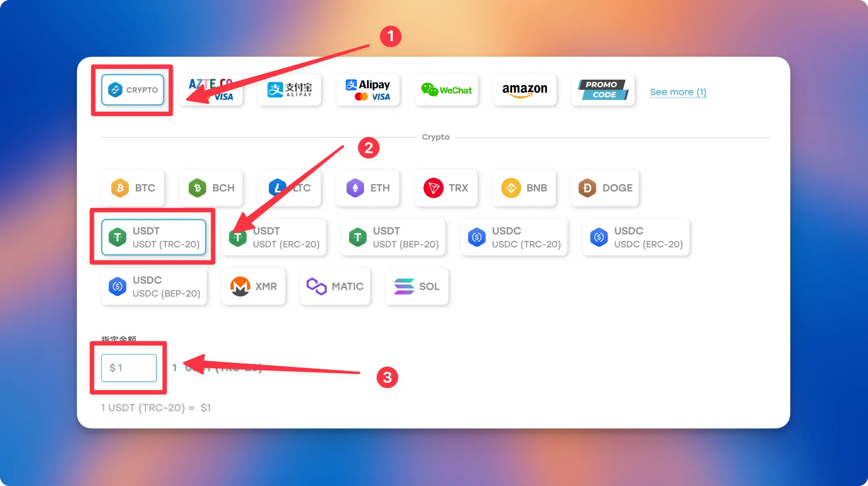
Task: Expand See more payment methods
Action: [678, 92]
